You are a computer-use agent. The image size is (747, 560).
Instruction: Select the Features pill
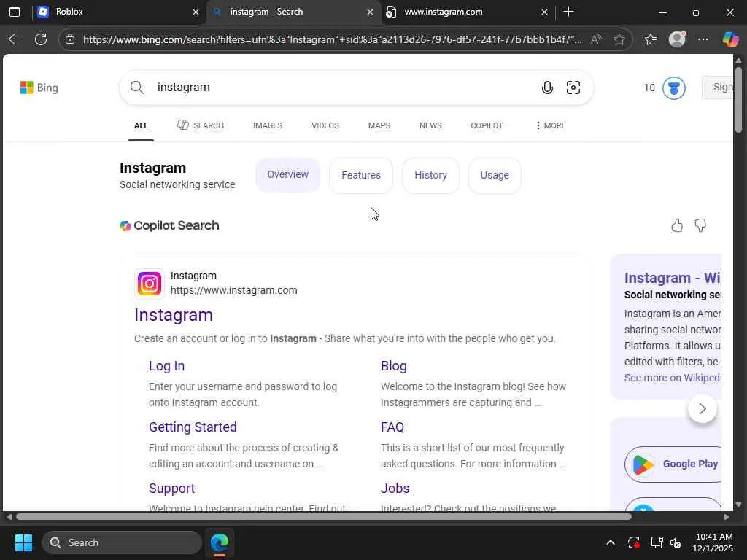click(361, 175)
